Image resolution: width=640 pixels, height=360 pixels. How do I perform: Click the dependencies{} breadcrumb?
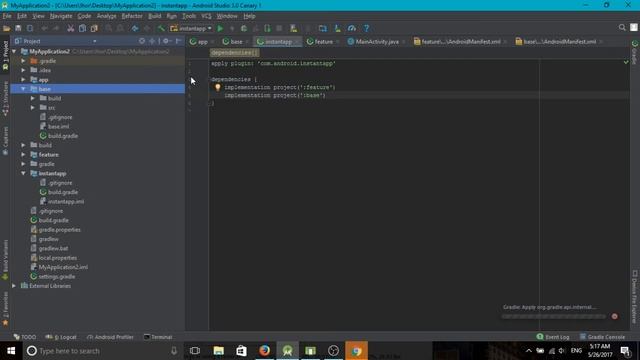tap(234, 53)
